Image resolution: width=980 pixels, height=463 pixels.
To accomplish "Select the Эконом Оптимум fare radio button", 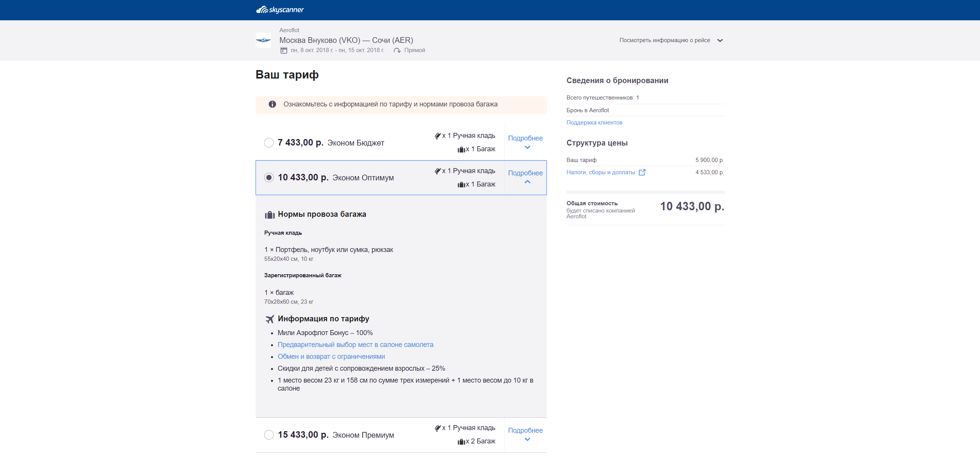I will pos(269,178).
